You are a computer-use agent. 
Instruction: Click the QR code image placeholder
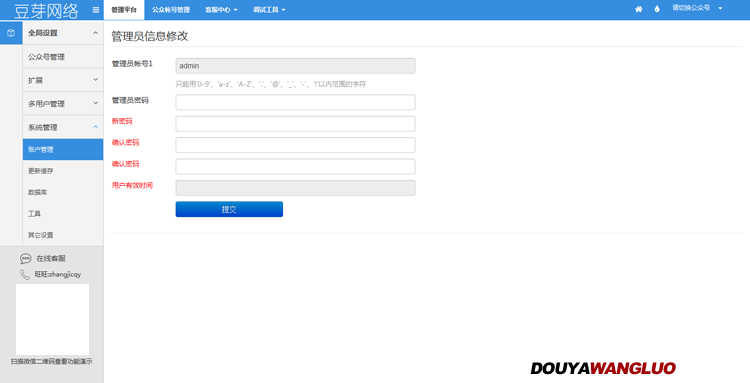(x=53, y=319)
